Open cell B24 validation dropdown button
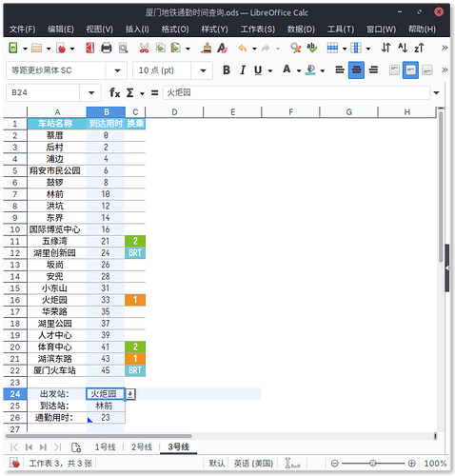Screen dimensions: 455x476 [x=130, y=394]
